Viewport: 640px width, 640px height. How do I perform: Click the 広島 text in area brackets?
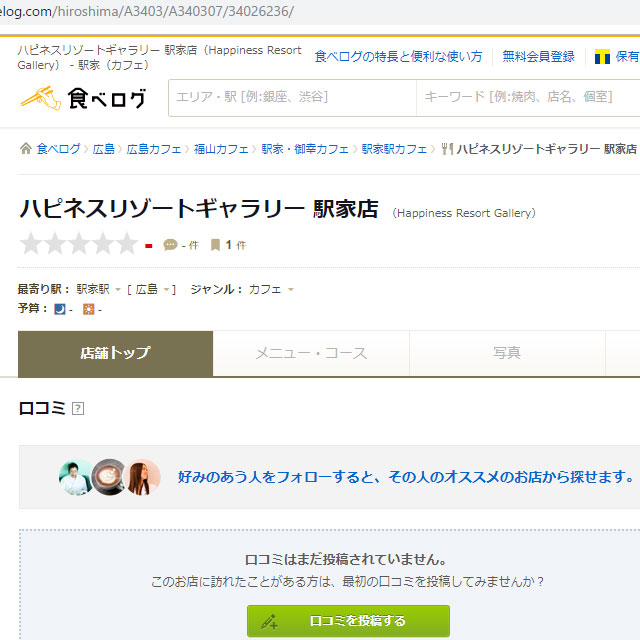(147, 289)
